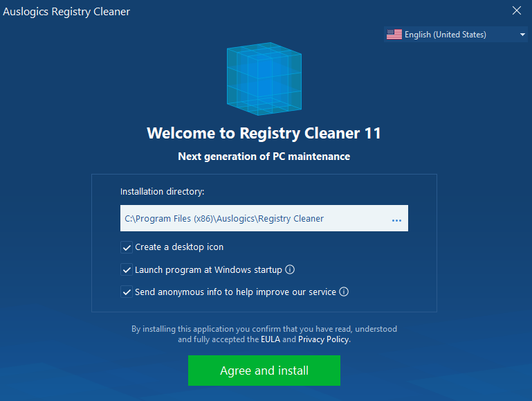The width and height of the screenshot is (532, 401).
Task: Open the English (United States) language dropdown
Action: [x=456, y=35]
